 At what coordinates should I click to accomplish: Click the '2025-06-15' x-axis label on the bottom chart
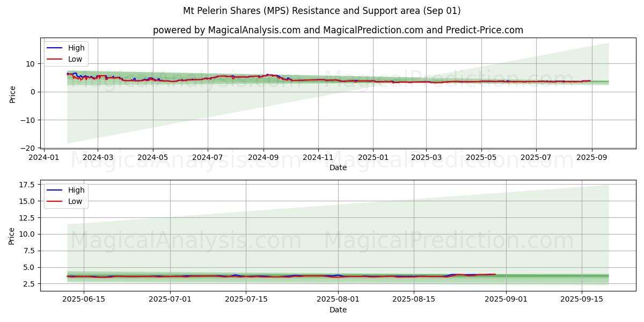pos(83,300)
